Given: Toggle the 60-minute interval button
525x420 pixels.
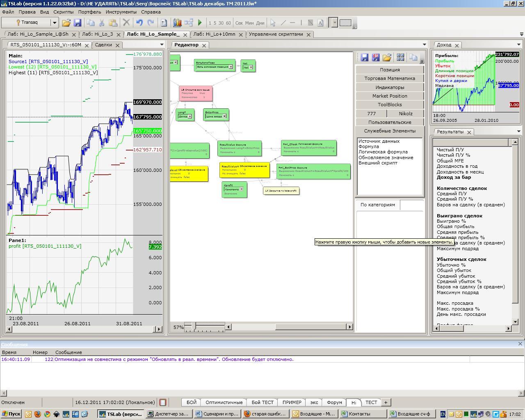Looking at the screenshot, I should [x=228, y=23].
